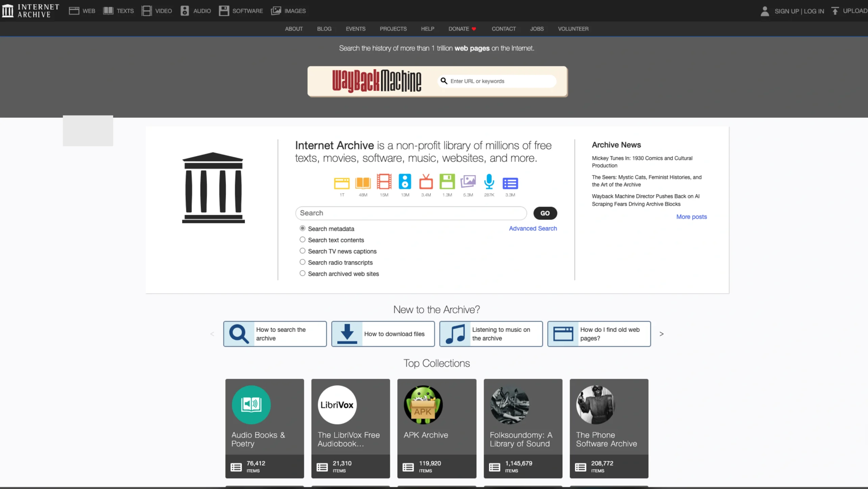Click browser window icon on old web pages card
868x489 pixels.
coord(563,334)
